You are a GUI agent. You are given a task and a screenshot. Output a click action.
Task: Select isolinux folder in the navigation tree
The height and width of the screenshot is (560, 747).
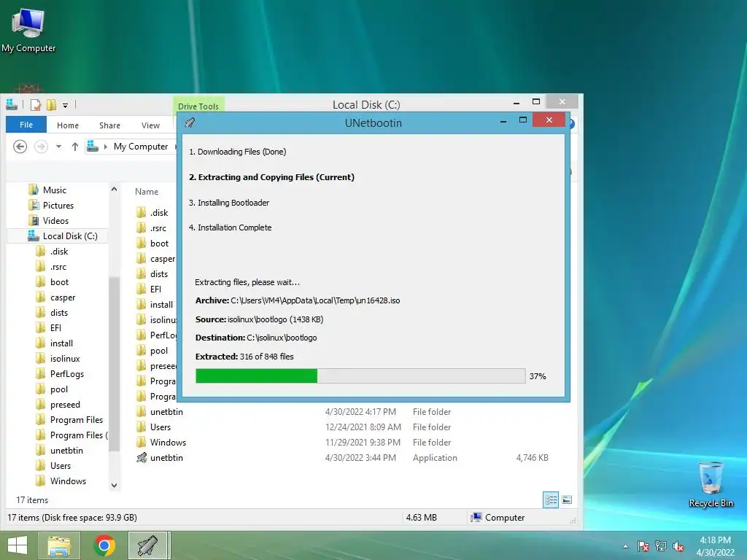[65, 359]
